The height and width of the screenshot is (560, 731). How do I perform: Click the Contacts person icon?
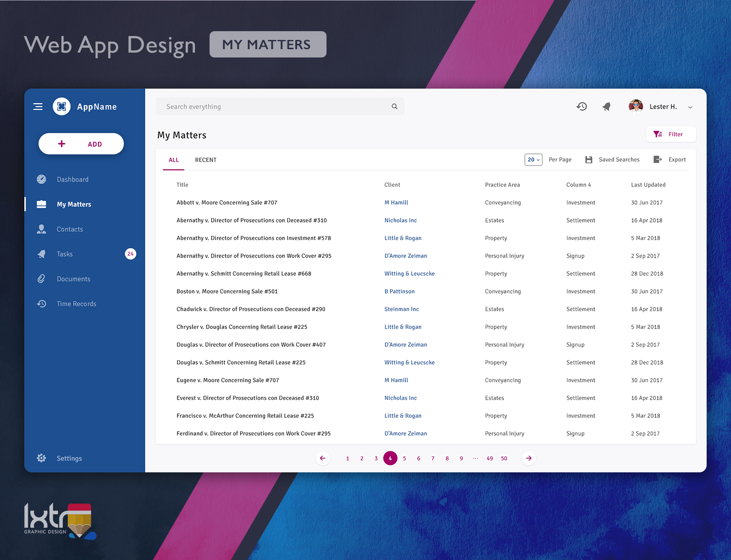click(41, 229)
